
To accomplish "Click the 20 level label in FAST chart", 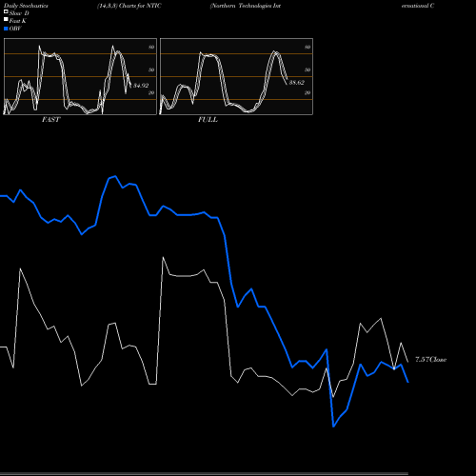I will click(x=151, y=93).
